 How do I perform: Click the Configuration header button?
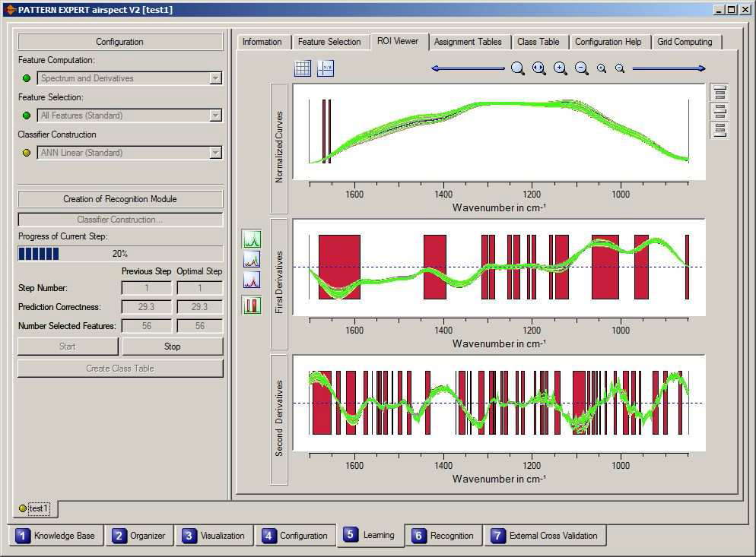pyautogui.click(x=120, y=42)
